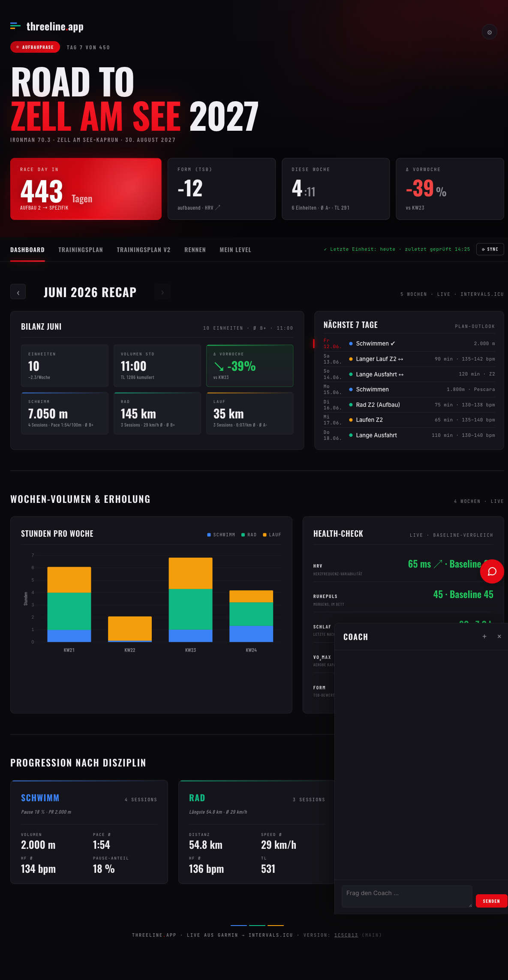Start a new coach chat with plus
The height and width of the screenshot is (980, 508).
[x=484, y=637]
